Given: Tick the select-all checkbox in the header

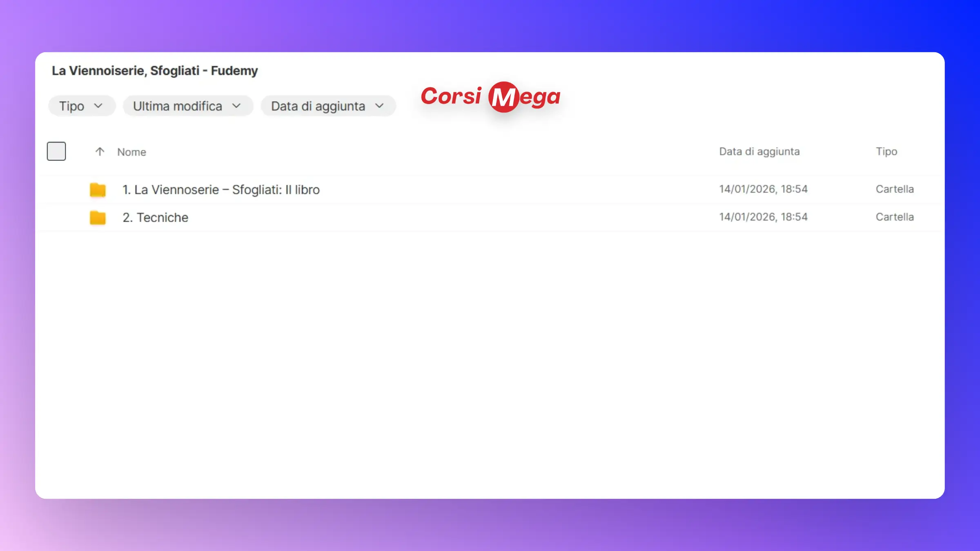Looking at the screenshot, I should [56, 151].
